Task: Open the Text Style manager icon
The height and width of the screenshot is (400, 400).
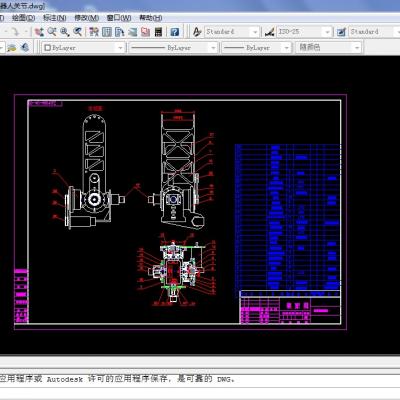Action: click(x=197, y=32)
